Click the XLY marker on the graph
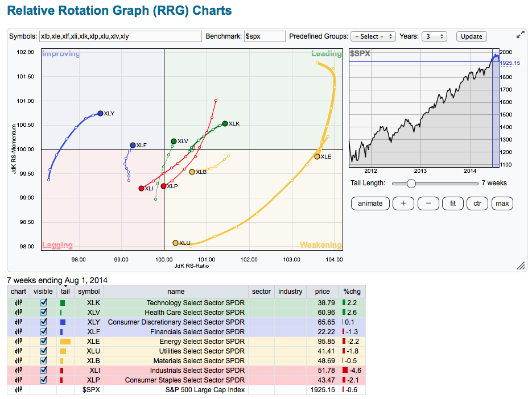Screen dimensions: 532x399 click(x=100, y=113)
